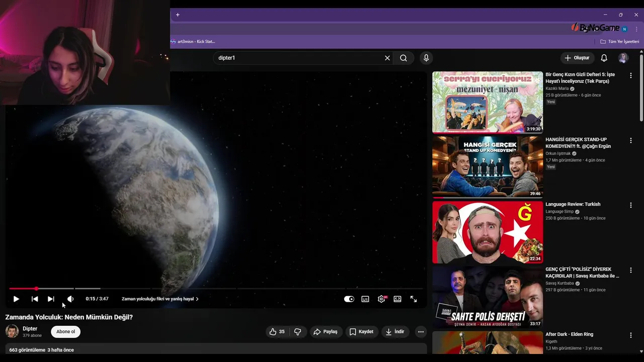
Task: Download the video with İndir
Action: [395, 332]
